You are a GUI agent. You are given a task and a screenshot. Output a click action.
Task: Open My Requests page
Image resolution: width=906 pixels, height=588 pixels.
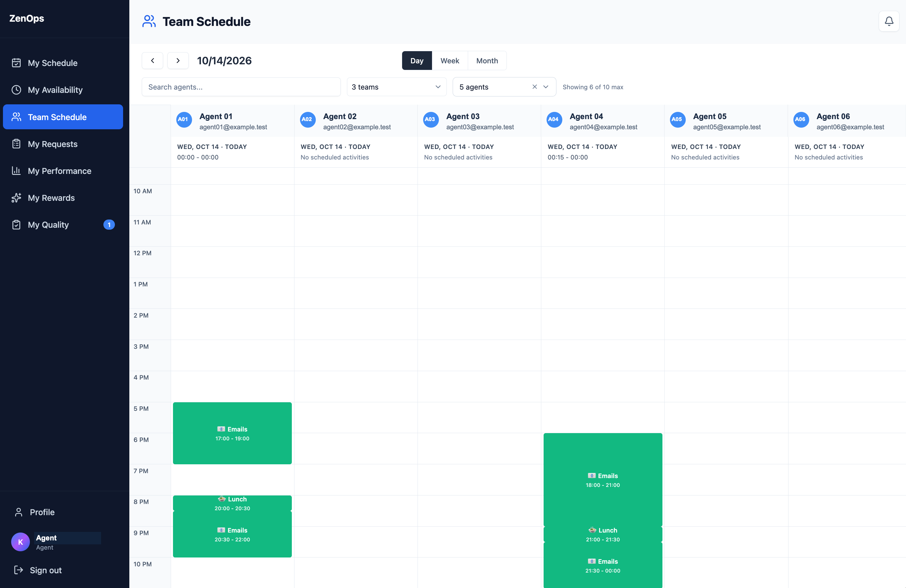tap(63, 144)
